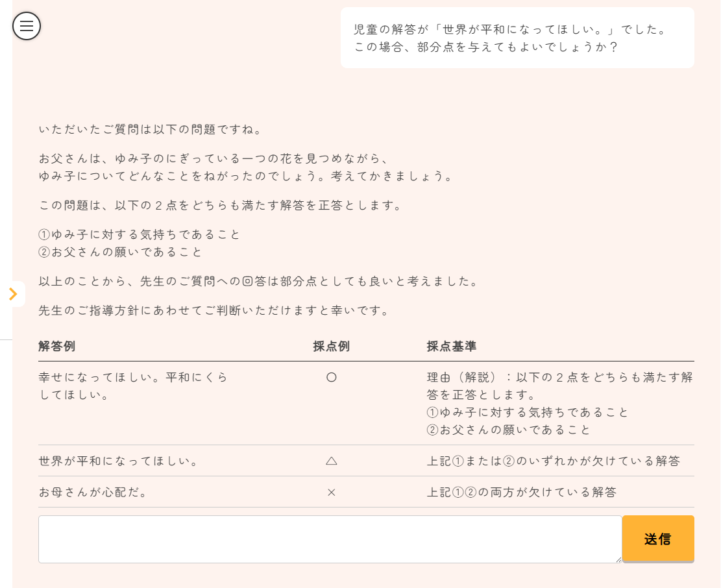Screen dimensions: 721x588
Task: Click the お母さんが心配だ。 answer example cell
Action: point(94,492)
